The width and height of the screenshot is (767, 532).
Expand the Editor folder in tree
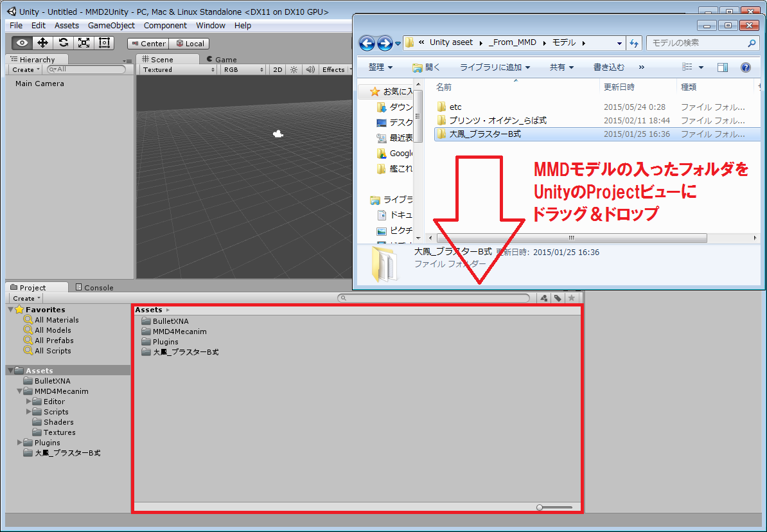(28, 402)
